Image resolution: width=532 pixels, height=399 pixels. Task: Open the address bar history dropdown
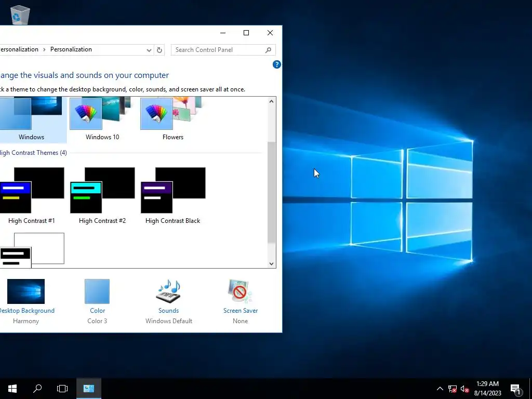[x=149, y=50]
